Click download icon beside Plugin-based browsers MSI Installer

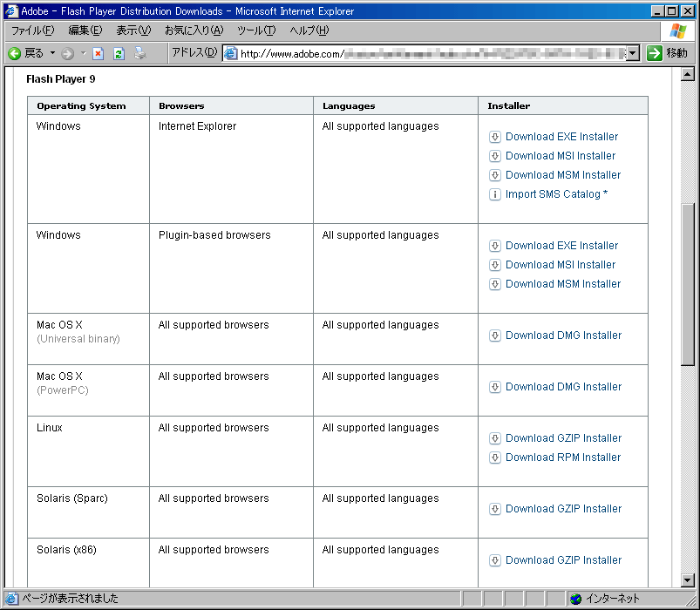494,265
